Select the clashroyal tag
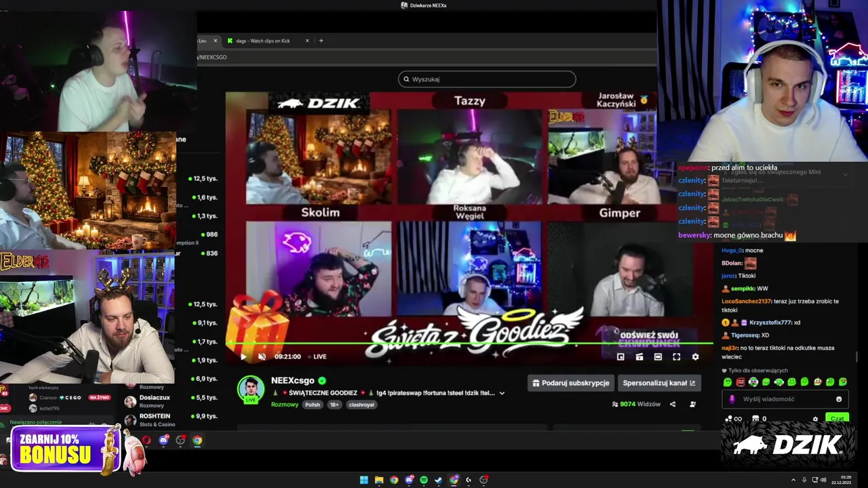Screen dimensions: 868x488 click(361, 405)
